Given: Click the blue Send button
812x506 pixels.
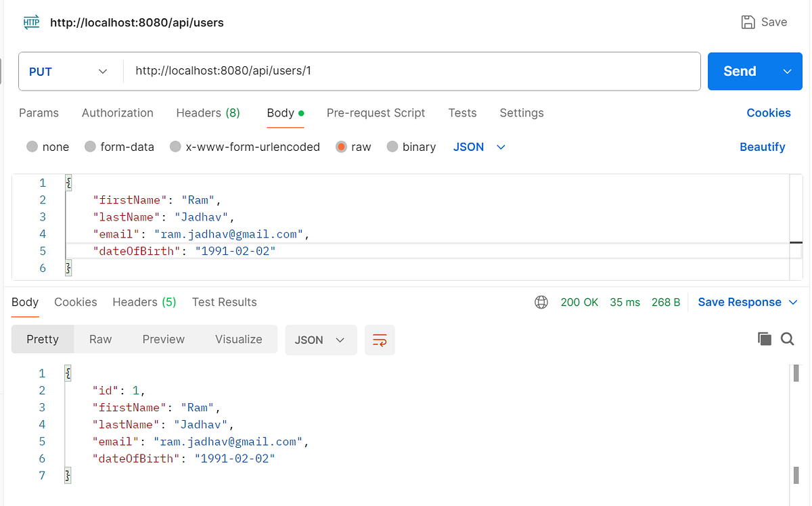Looking at the screenshot, I should pyautogui.click(x=740, y=71).
